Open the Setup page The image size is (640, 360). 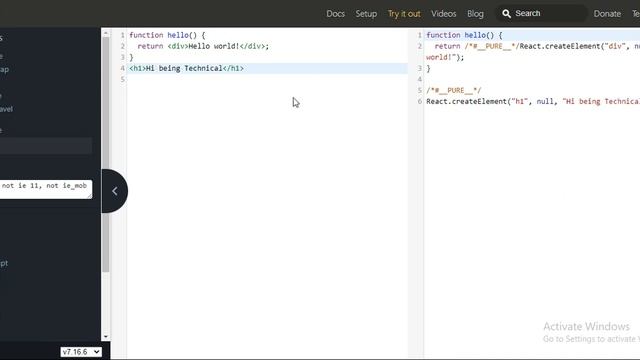tap(366, 14)
